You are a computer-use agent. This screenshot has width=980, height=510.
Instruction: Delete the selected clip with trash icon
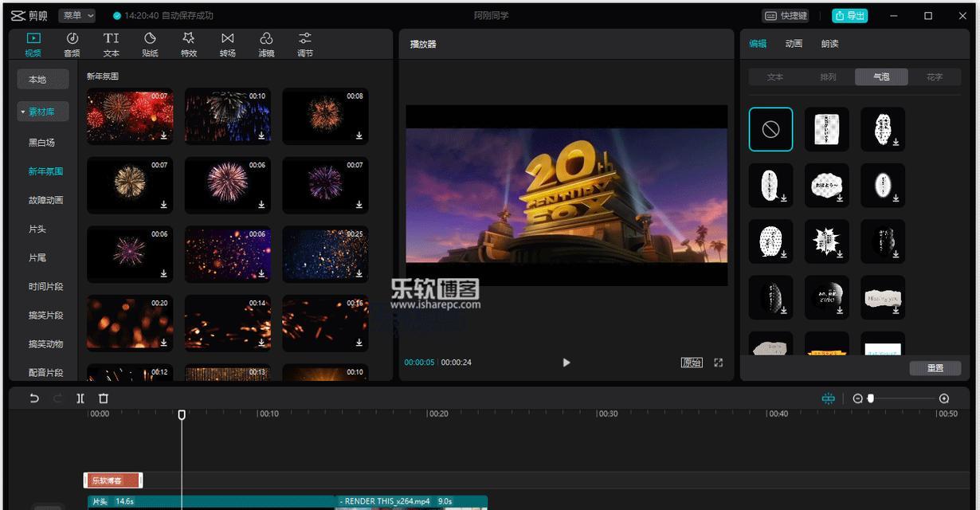(x=104, y=398)
